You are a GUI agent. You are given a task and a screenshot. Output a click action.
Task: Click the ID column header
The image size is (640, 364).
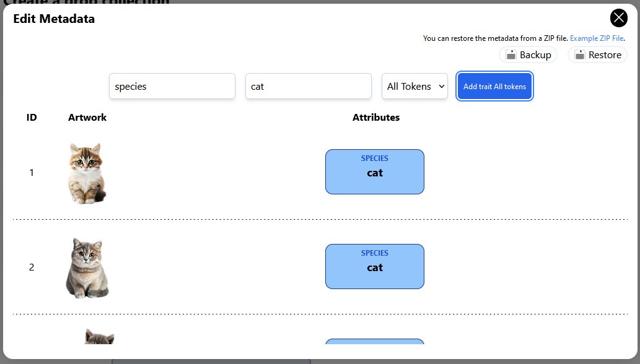pos(32,117)
